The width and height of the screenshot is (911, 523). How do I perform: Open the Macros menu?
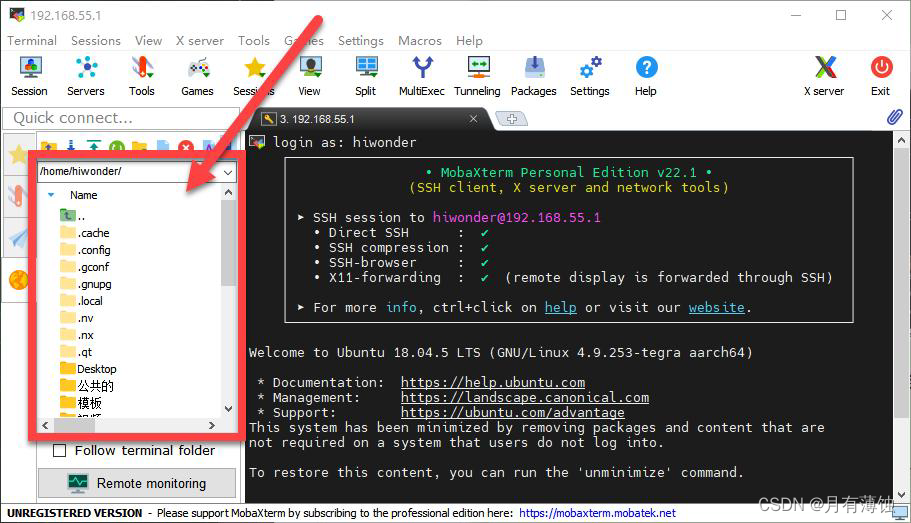pyautogui.click(x=420, y=41)
